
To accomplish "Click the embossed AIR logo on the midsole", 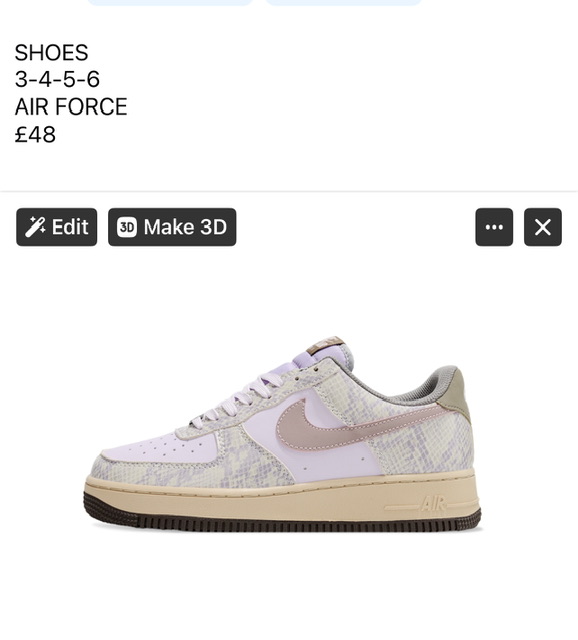I will (x=433, y=504).
